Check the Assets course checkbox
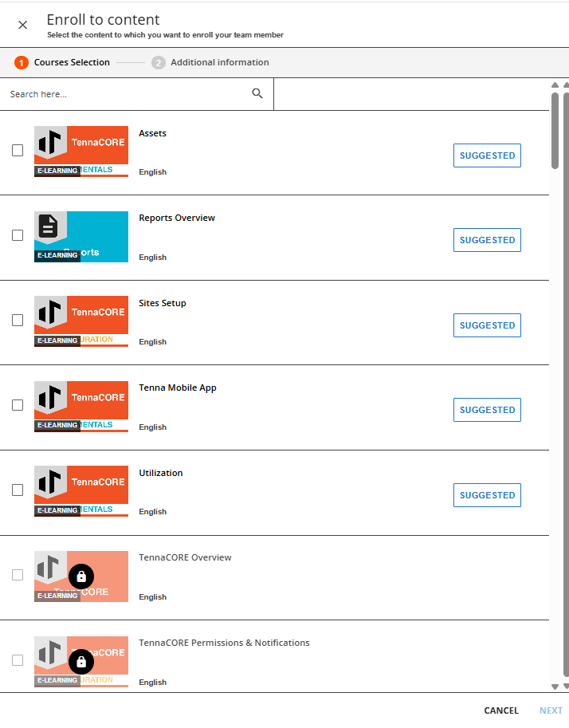This screenshot has height=728, width=569. tap(18, 151)
